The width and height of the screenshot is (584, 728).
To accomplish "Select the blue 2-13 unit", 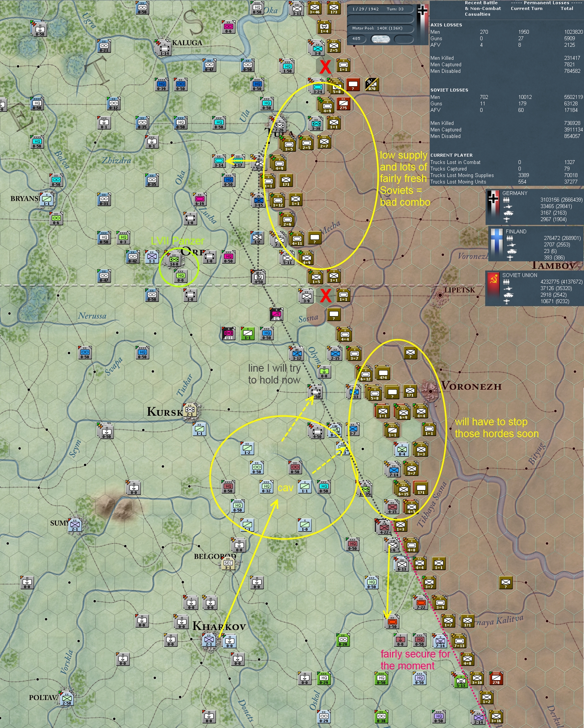I will (x=354, y=392).
